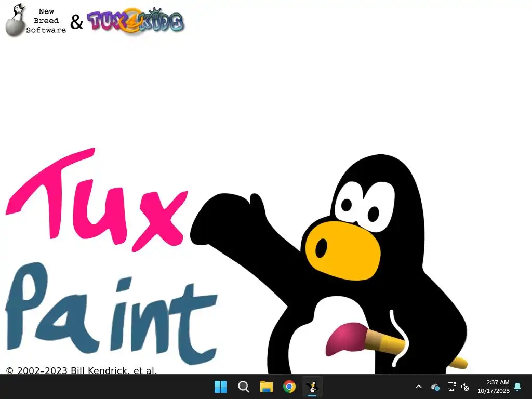Image resolution: width=532 pixels, height=399 pixels.
Task: Click the Tux4Kids logo
Action: (136, 21)
